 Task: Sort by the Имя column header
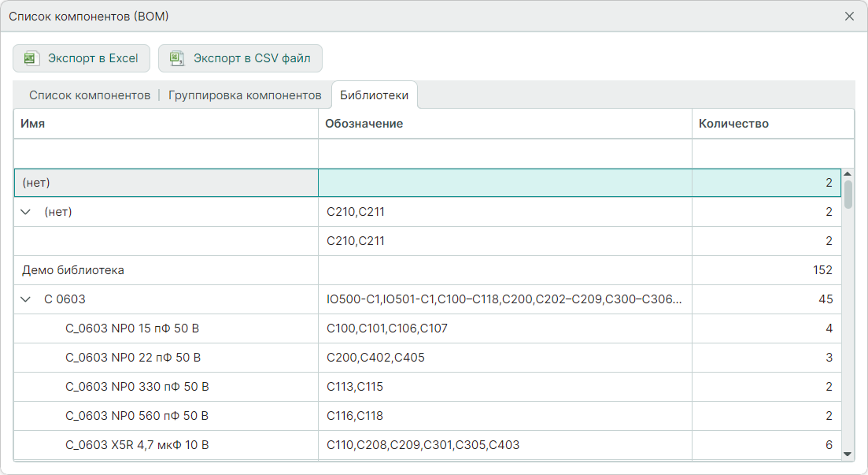165,124
